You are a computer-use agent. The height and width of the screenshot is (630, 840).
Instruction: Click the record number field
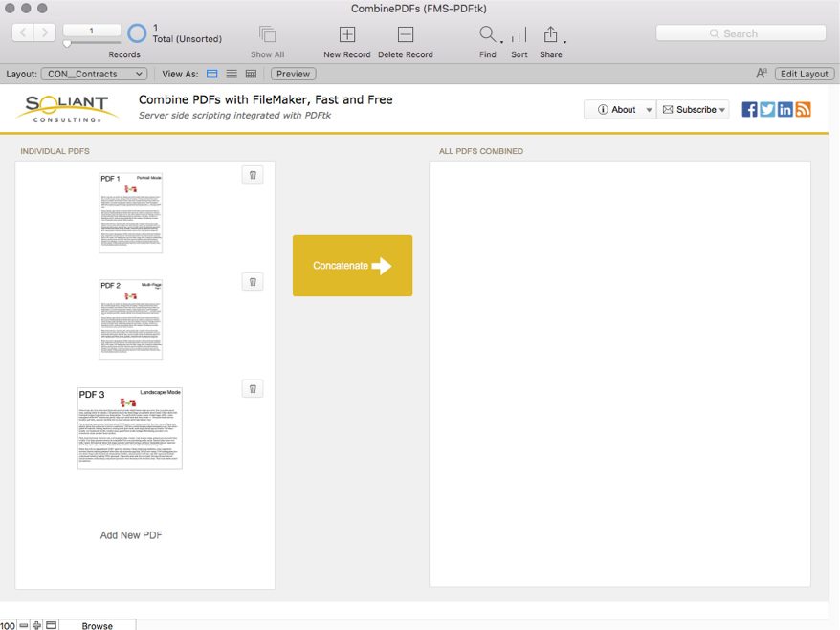[x=92, y=31]
